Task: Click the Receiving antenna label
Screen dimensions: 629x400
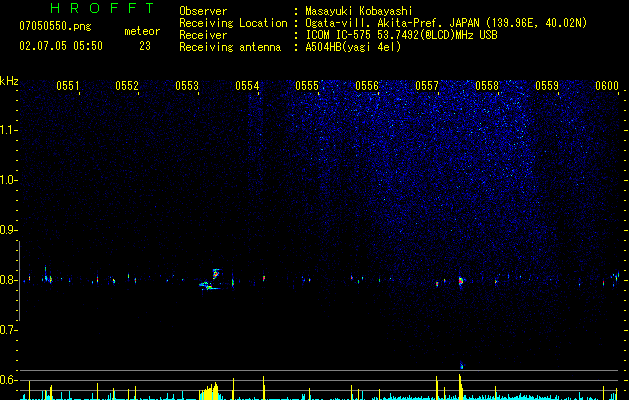Action: click(230, 47)
